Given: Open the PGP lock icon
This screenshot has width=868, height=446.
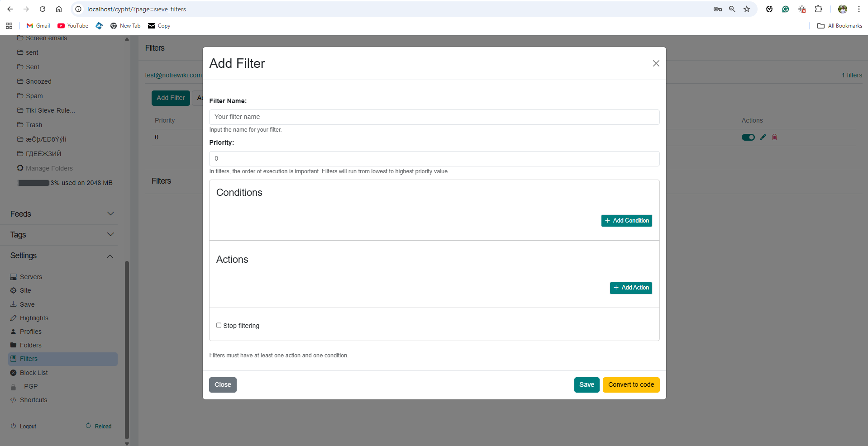Looking at the screenshot, I should (14, 386).
